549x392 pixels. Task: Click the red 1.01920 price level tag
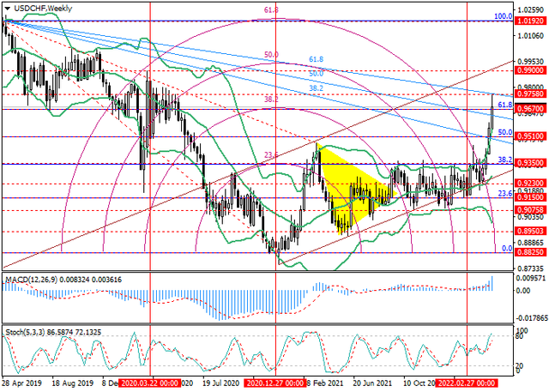530,21
